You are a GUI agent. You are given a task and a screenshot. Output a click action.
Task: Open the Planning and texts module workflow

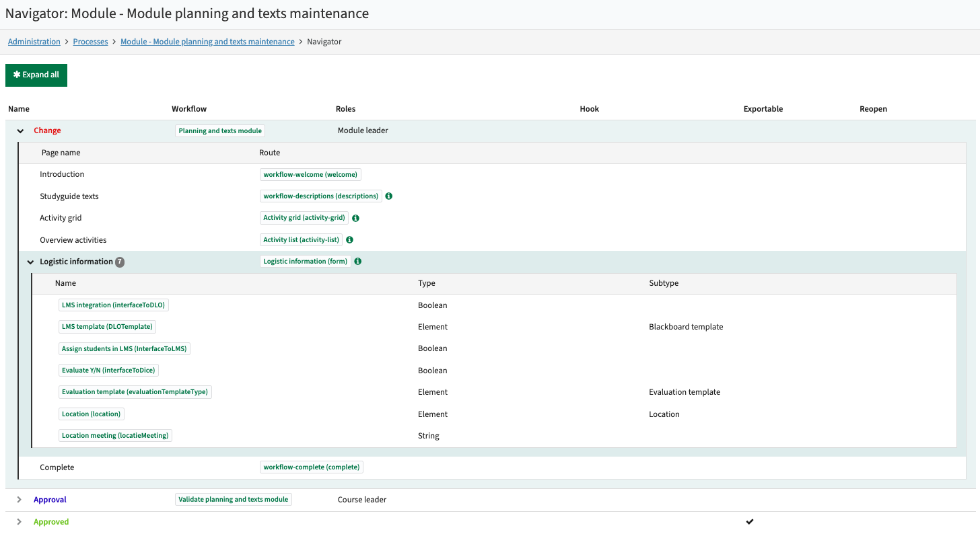(220, 131)
